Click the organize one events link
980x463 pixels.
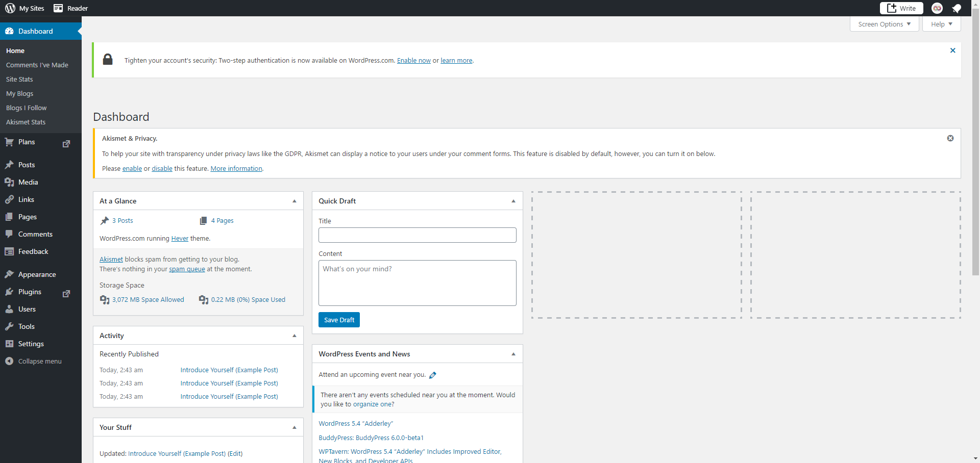point(372,404)
